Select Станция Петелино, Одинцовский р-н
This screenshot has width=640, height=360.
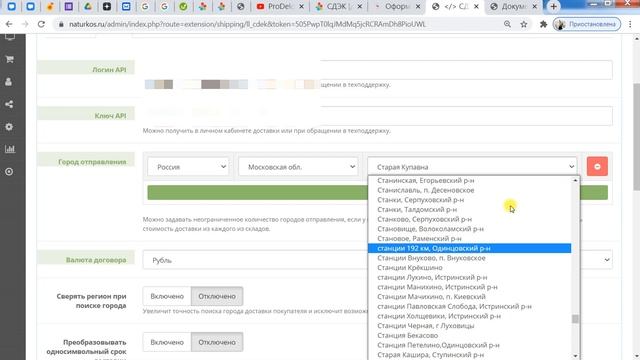tap(469, 345)
